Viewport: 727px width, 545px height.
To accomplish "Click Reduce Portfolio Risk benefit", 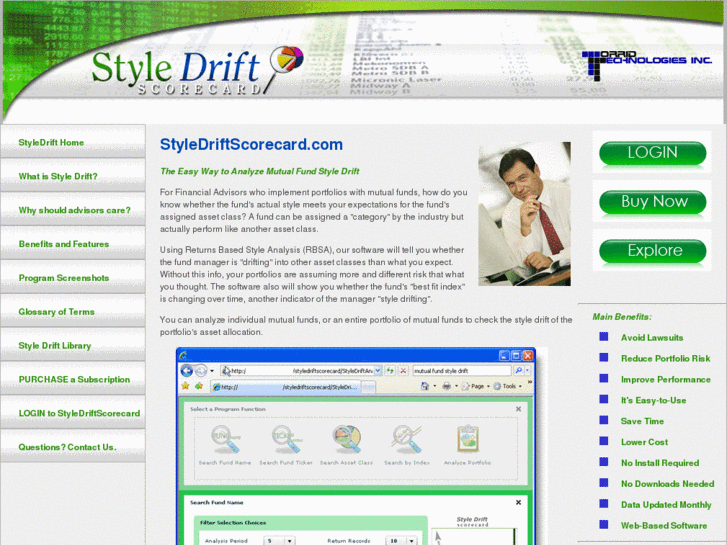I will 665,359.
